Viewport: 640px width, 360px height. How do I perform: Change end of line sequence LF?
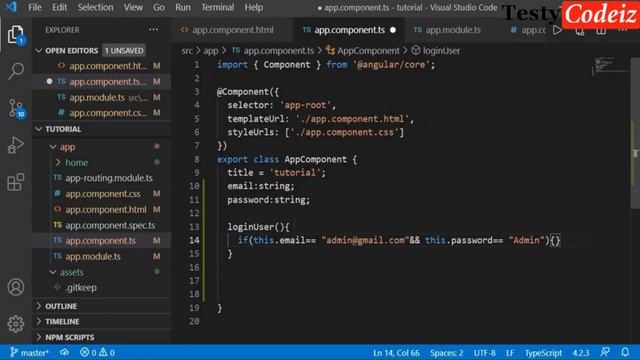click(x=510, y=352)
